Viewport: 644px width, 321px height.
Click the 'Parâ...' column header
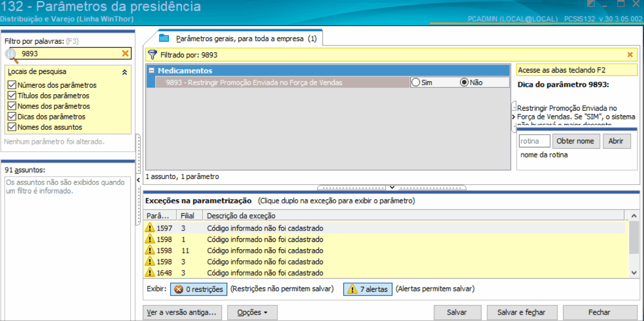(x=160, y=216)
